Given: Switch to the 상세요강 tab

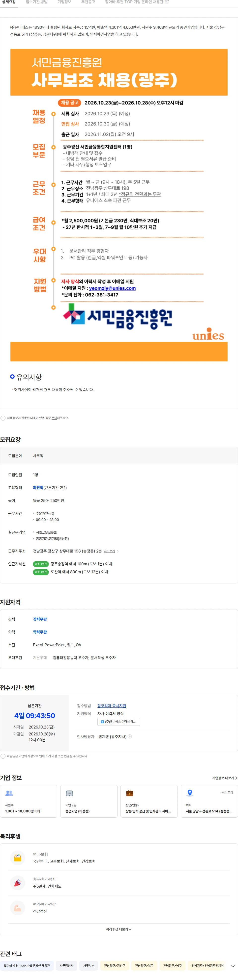Looking at the screenshot, I should pyautogui.click(x=9, y=2).
